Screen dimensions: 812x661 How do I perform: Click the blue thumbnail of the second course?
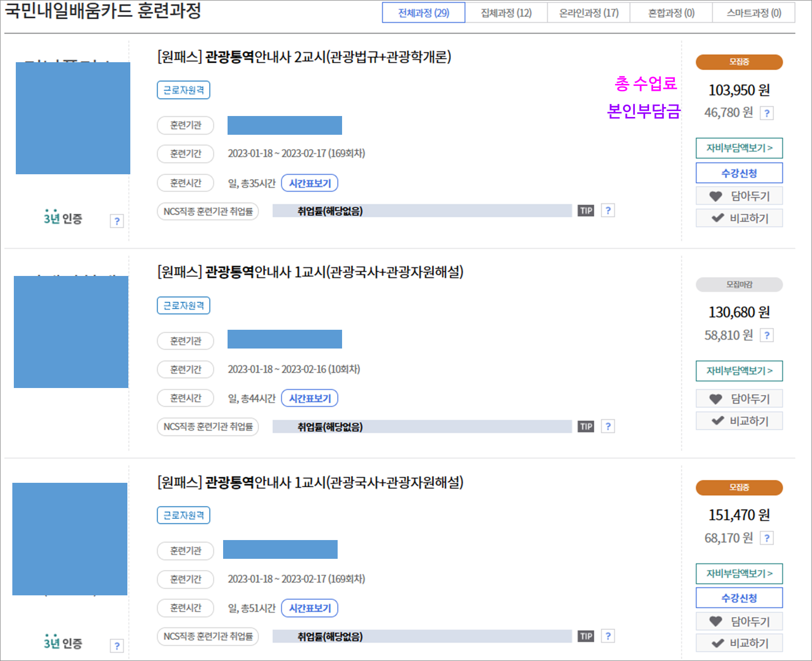(x=71, y=331)
